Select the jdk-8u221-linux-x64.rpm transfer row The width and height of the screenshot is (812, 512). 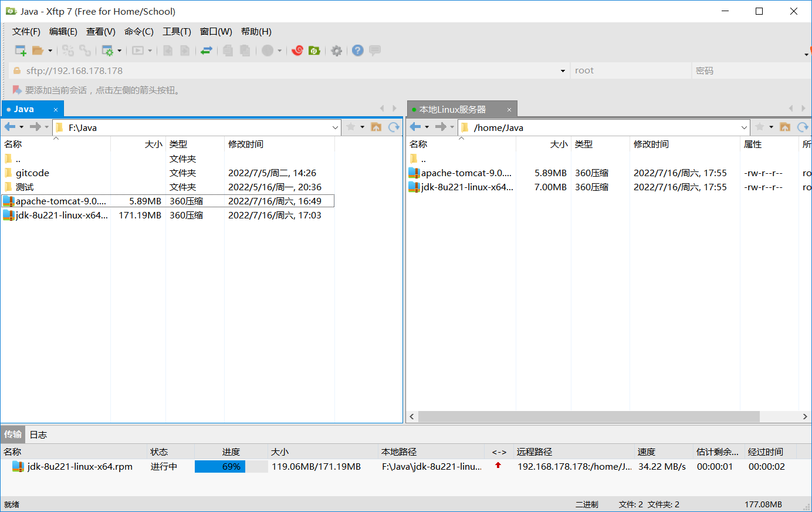[405, 467]
